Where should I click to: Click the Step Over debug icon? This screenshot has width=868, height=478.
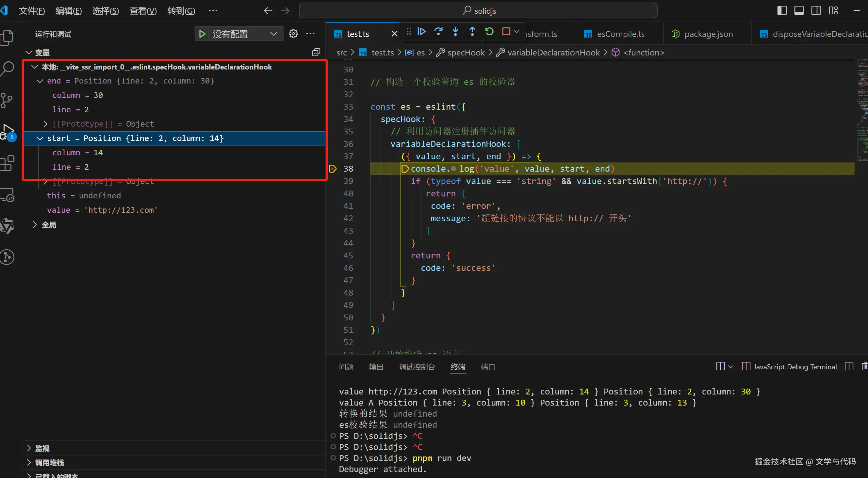(x=438, y=32)
